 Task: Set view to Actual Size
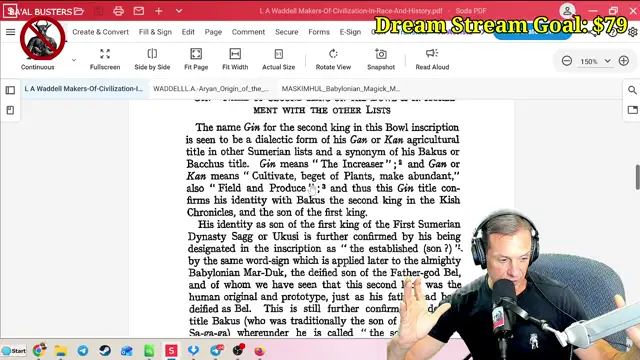278,59
